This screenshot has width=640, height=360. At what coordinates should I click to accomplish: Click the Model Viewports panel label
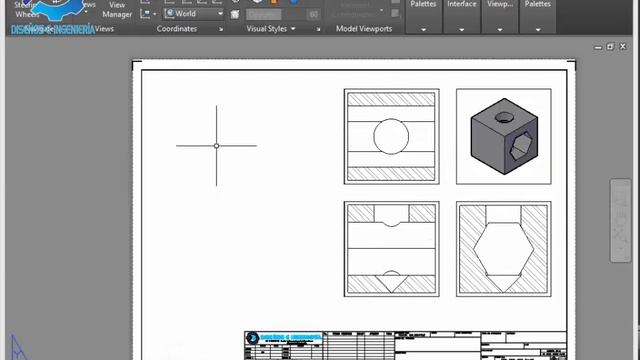click(364, 29)
